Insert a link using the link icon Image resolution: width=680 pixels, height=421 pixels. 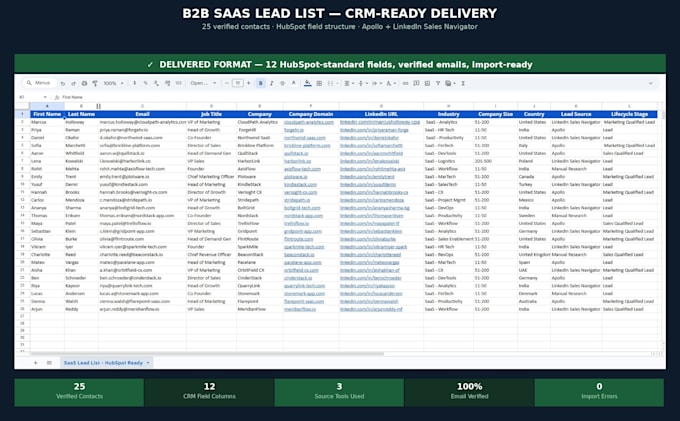pos(405,83)
